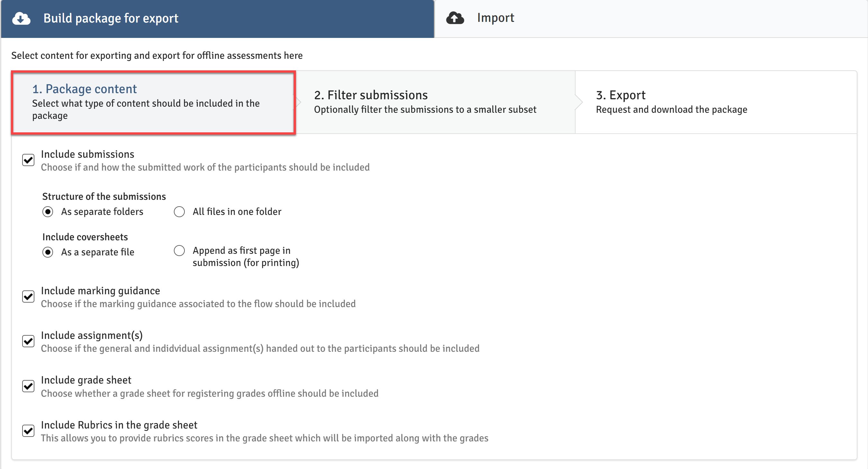Click 'Choose if and how the submitted work' description
Viewport: 868px width, 469px height.
point(205,167)
